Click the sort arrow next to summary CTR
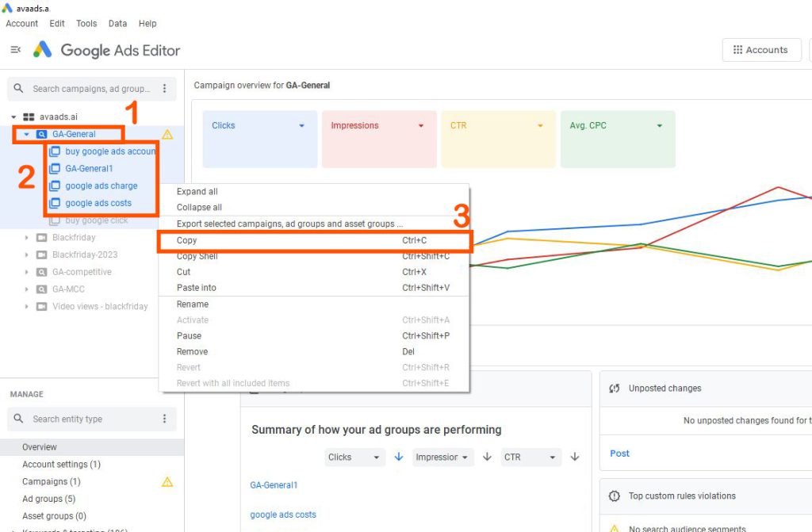 (575, 457)
